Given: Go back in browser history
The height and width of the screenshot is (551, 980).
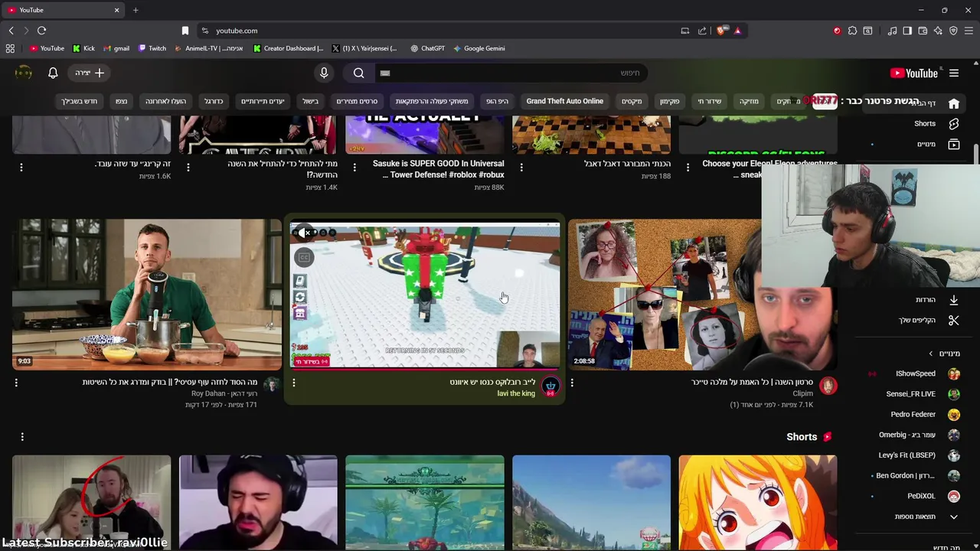Looking at the screenshot, I should pyautogui.click(x=11, y=31).
